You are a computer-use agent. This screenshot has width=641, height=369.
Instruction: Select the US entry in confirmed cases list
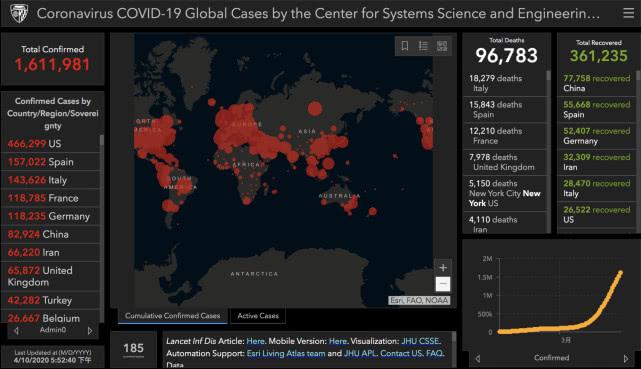point(51,143)
